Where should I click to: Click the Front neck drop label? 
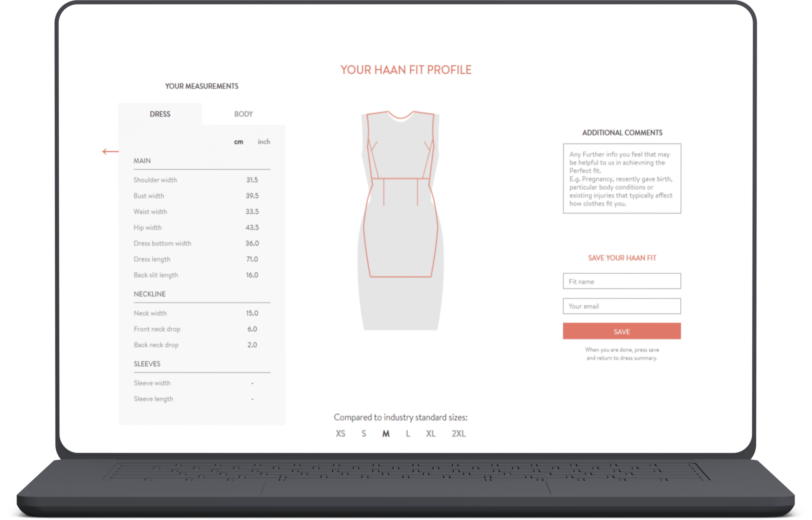click(x=157, y=329)
